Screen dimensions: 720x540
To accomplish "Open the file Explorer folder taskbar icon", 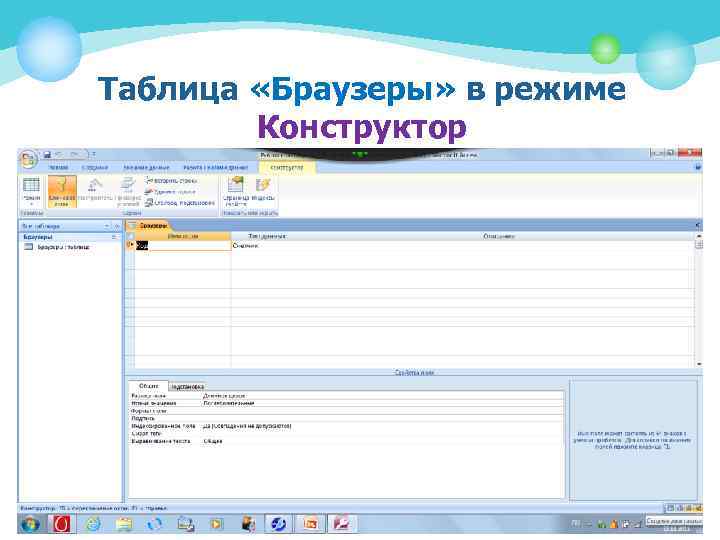I will (x=124, y=523).
